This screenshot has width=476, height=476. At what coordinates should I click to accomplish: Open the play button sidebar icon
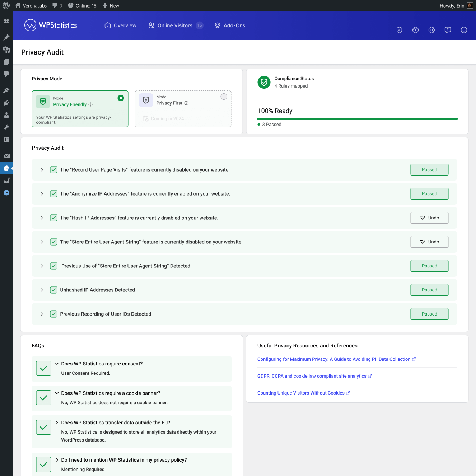pyautogui.click(x=6, y=192)
